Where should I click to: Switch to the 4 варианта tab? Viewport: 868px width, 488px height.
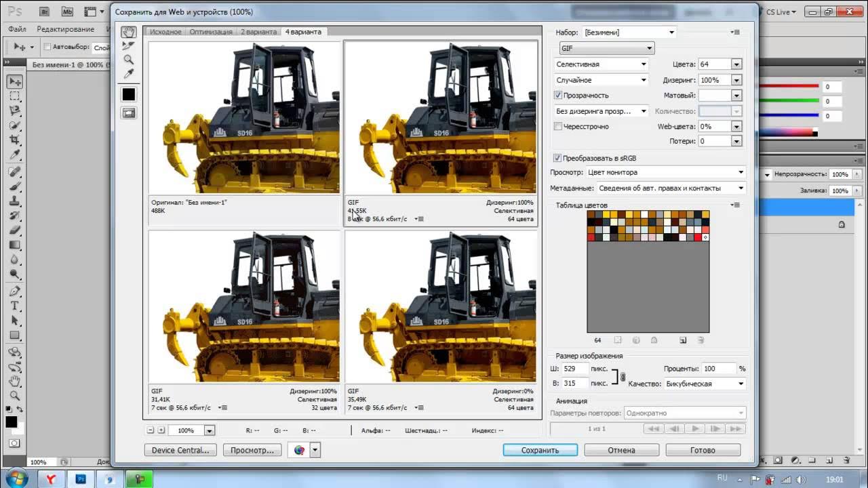(303, 32)
